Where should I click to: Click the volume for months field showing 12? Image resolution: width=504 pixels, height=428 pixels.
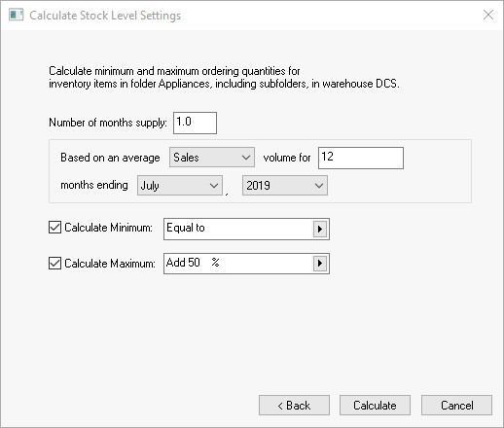click(361, 158)
